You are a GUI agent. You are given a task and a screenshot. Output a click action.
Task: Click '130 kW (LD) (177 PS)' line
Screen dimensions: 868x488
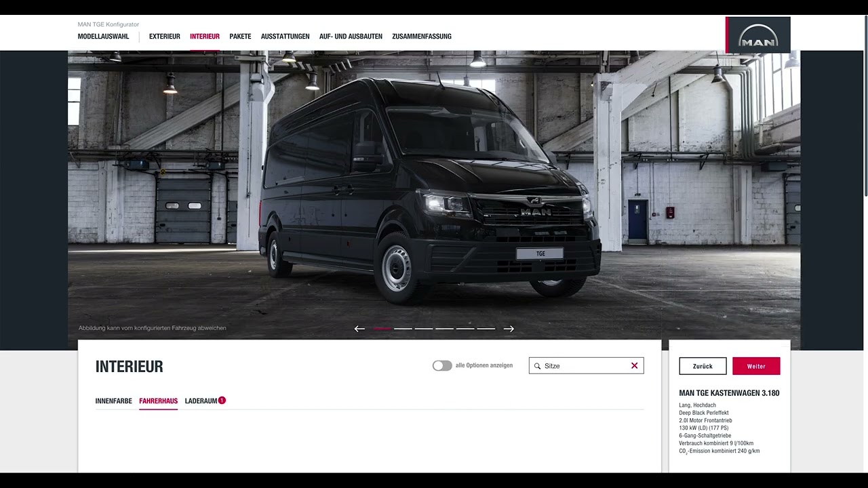(x=703, y=428)
